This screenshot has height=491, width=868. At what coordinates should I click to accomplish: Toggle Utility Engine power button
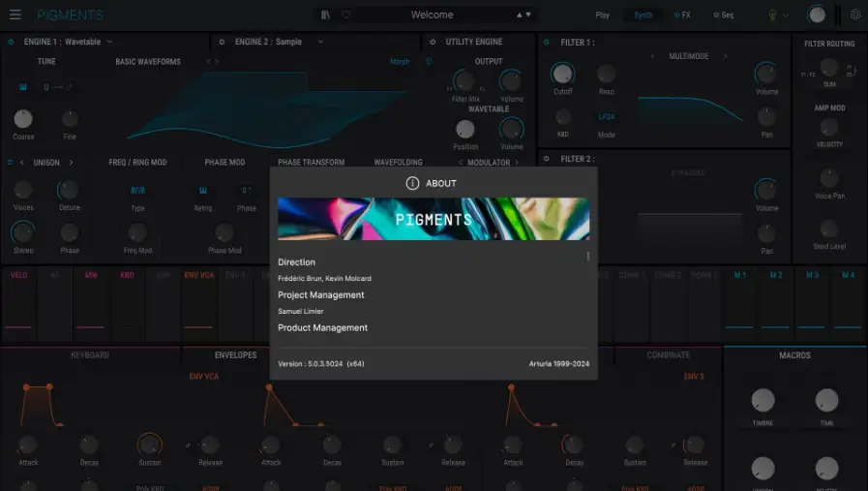[x=433, y=42]
